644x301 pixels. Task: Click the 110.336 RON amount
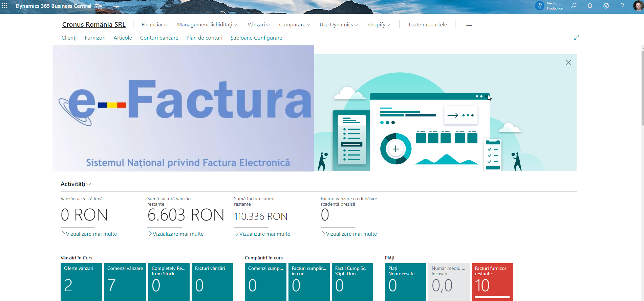click(x=261, y=216)
